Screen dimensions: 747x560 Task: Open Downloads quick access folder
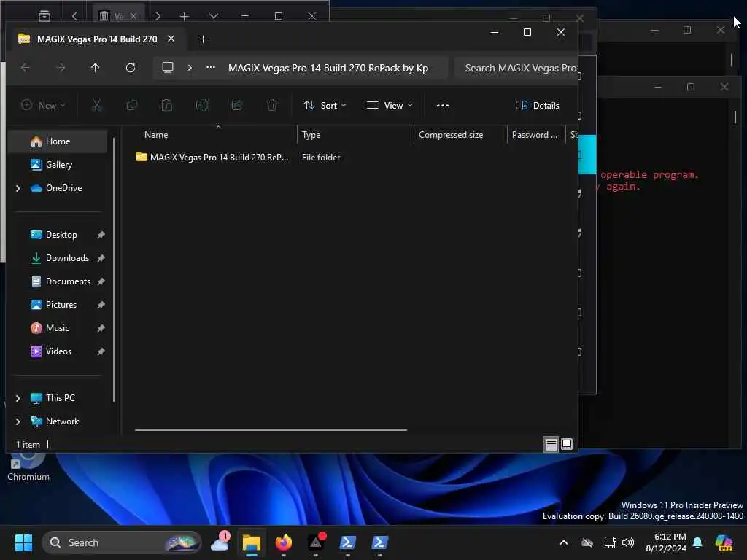[x=67, y=258]
